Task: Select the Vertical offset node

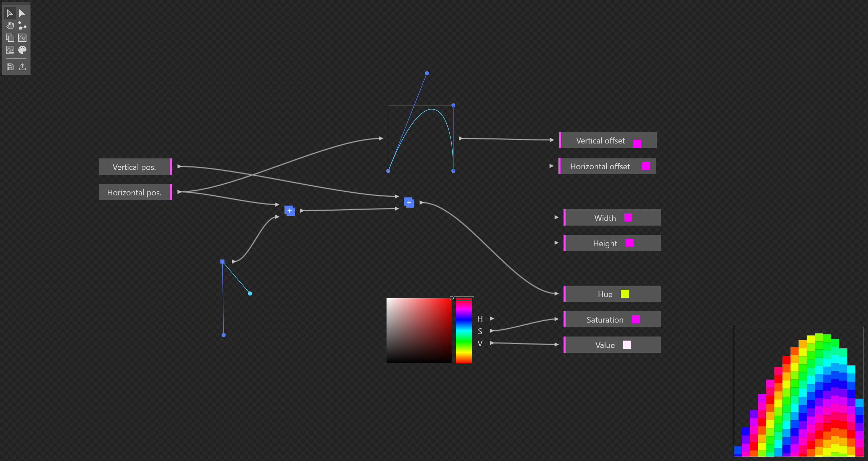Action: 600,140
